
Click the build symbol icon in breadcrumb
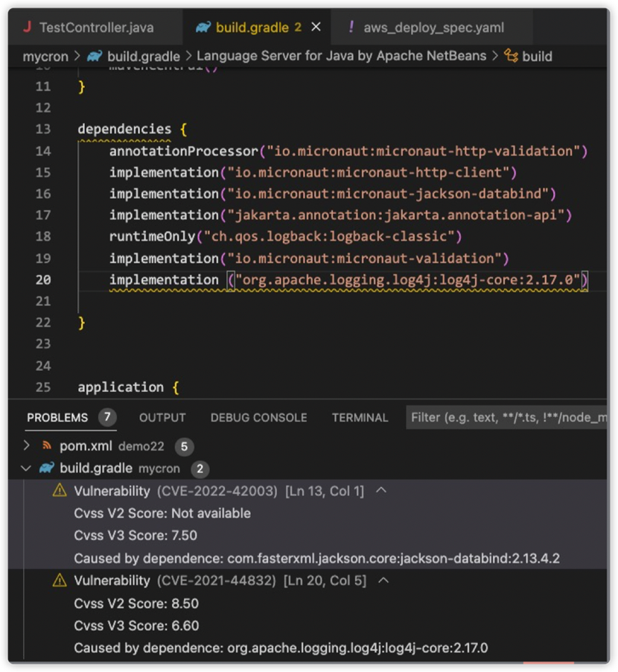point(511,56)
